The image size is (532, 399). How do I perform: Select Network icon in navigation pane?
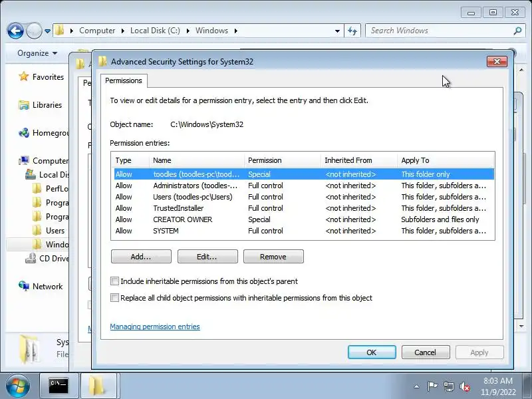click(24, 287)
